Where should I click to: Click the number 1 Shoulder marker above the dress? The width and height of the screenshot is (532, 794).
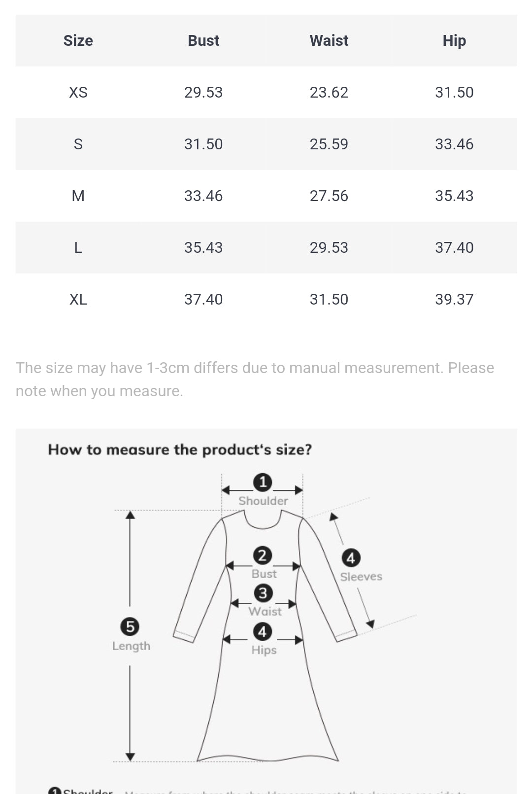pos(263,482)
